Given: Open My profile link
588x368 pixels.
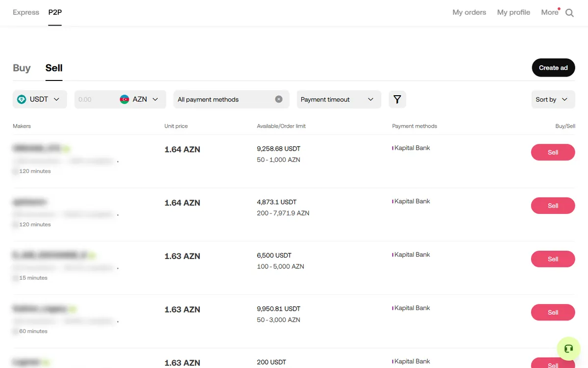Looking at the screenshot, I should 514,12.
